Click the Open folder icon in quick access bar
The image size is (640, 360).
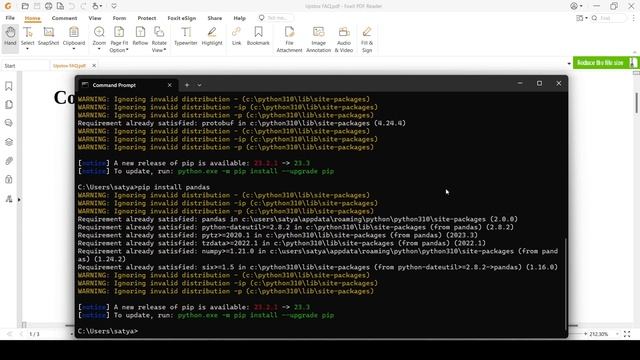pyautogui.click(x=25, y=6)
